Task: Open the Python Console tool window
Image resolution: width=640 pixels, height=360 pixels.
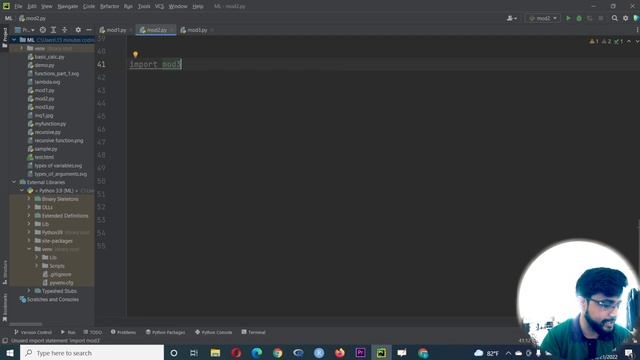Action: [x=213, y=332]
